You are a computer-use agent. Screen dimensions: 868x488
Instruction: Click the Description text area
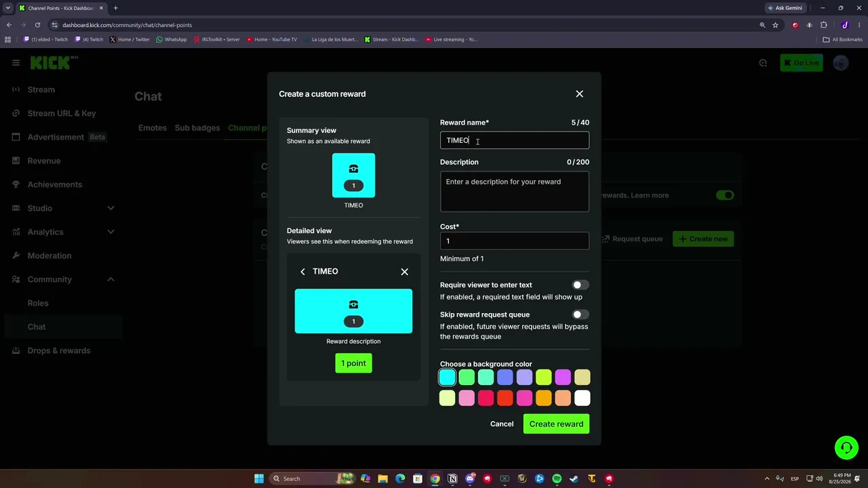515,191
